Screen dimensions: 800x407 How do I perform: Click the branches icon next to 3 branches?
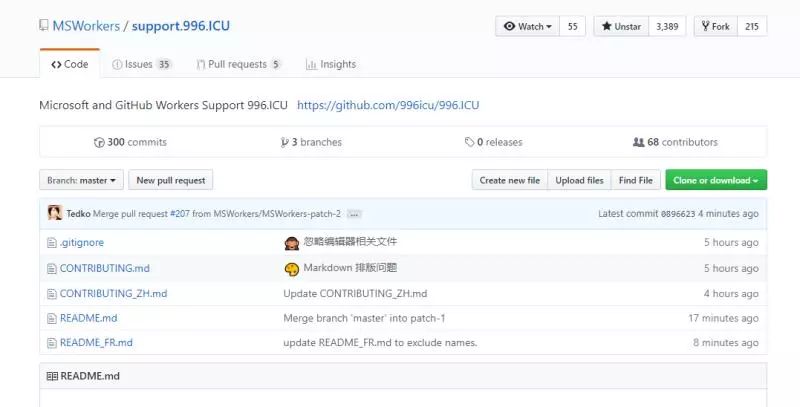pos(284,142)
